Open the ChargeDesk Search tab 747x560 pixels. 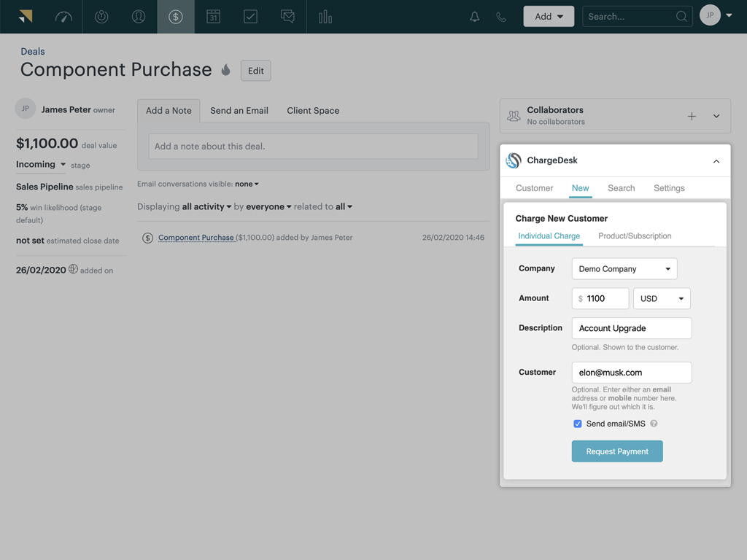622,188
